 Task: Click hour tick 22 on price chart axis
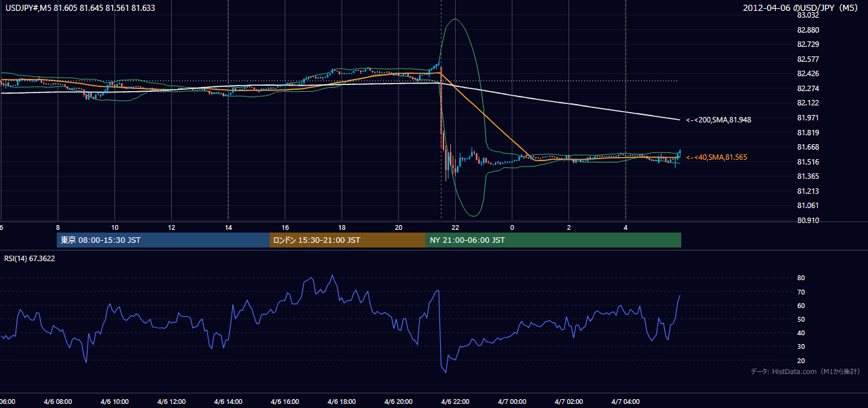coord(455,228)
